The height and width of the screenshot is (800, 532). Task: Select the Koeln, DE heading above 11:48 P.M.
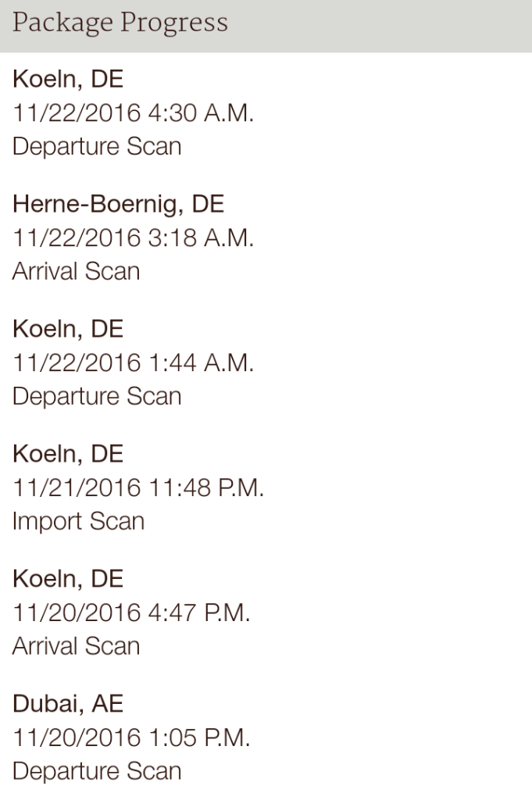[x=68, y=454]
